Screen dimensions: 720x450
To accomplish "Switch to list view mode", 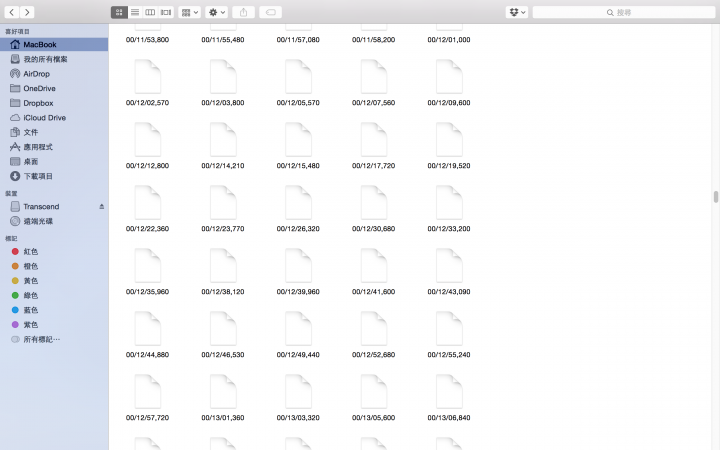I will pyautogui.click(x=135, y=12).
